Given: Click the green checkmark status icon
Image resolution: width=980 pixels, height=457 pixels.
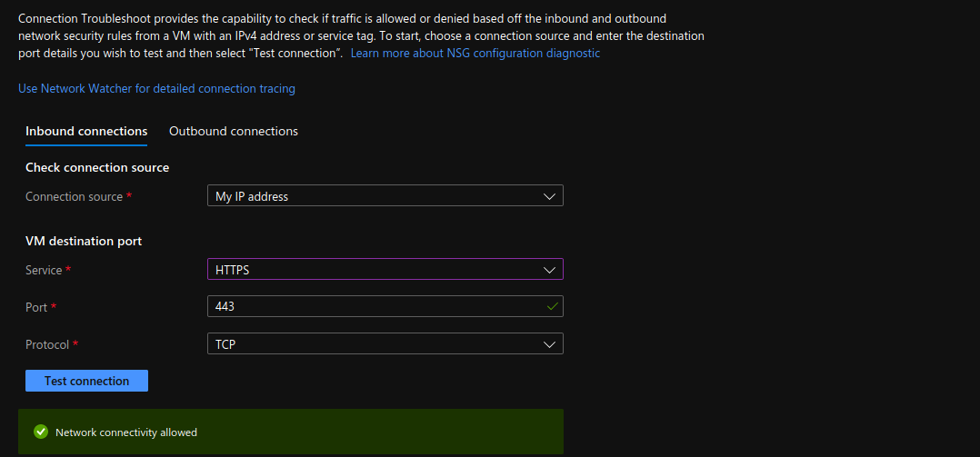Looking at the screenshot, I should click(x=41, y=432).
